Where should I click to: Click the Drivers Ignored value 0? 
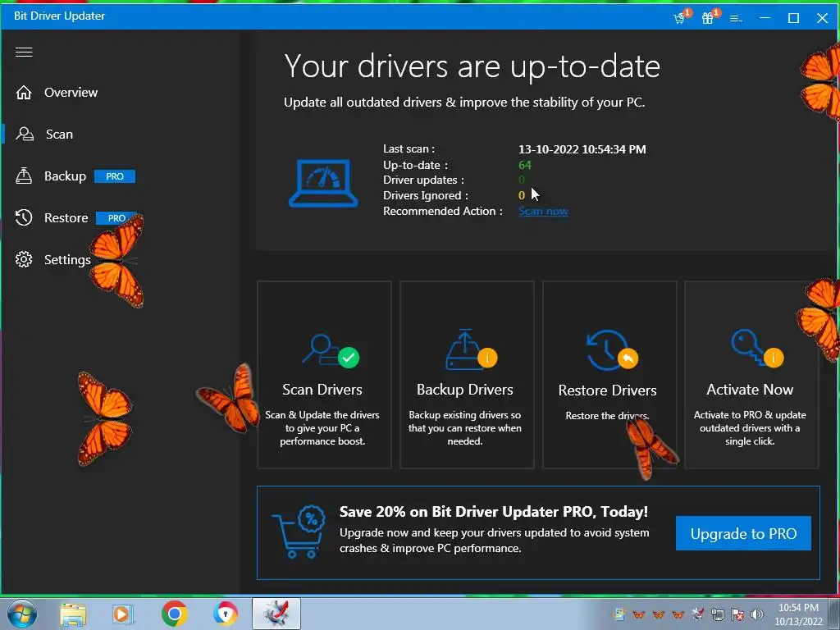click(521, 195)
